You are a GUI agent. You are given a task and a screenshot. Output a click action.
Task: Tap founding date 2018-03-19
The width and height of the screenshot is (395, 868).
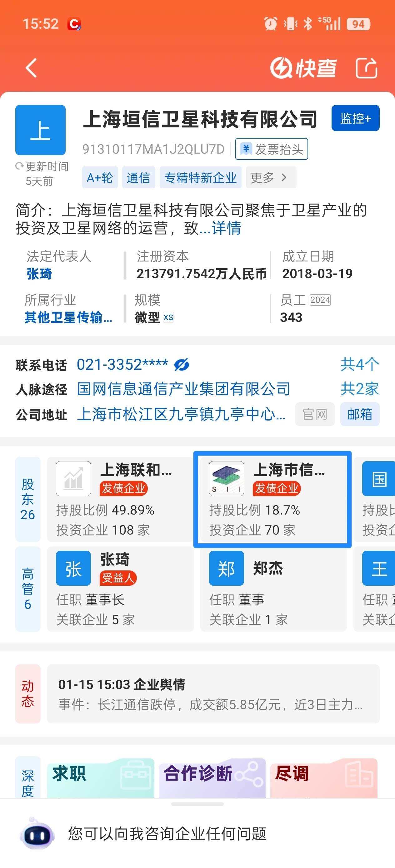[x=317, y=274]
